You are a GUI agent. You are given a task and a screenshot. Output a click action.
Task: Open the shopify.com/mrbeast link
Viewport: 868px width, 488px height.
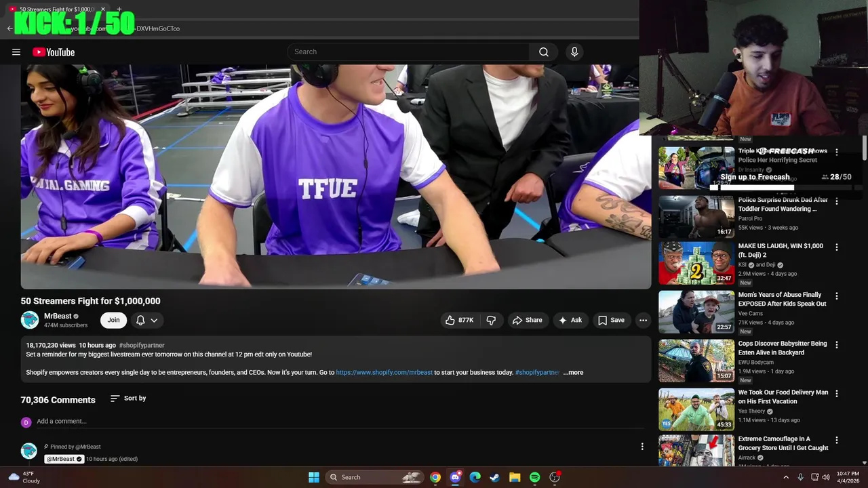pos(384,372)
